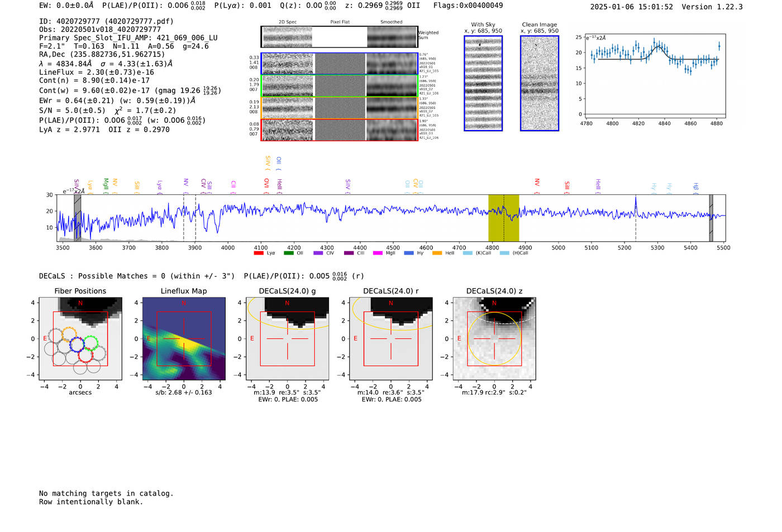Select the Clean Image panel
This screenshot has height=532, width=782.
(x=540, y=83)
